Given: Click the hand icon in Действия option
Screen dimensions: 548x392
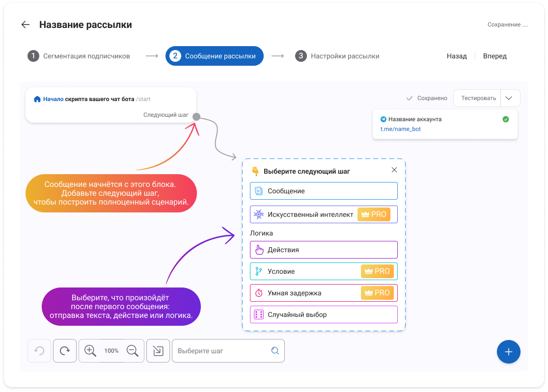Looking at the screenshot, I should pyautogui.click(x=259, y=250).
